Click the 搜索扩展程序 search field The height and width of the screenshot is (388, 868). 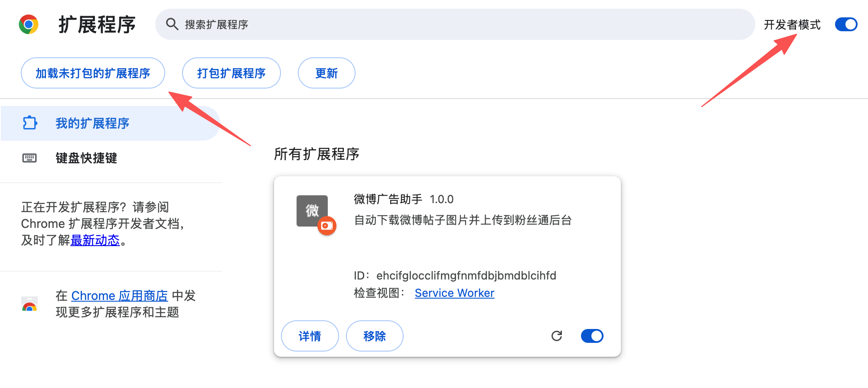(x=303, y=24)
